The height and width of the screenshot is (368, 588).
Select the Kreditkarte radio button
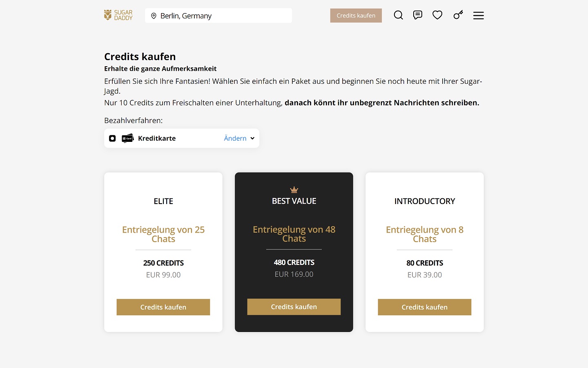(x=112, y=139)
